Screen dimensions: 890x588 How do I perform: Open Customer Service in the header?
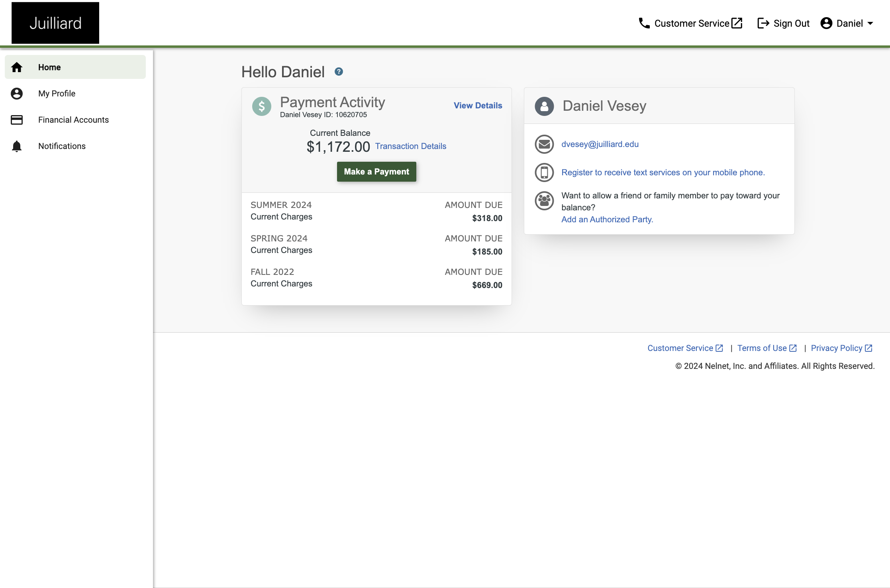pyautogui.click(x=691, y=24)
